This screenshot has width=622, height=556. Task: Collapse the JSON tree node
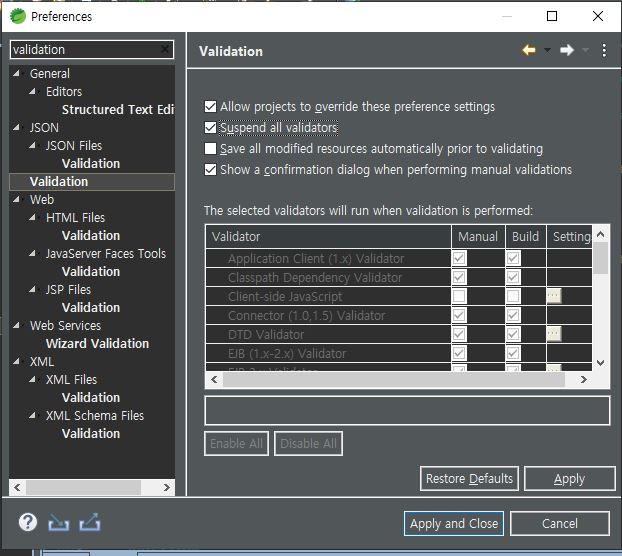tap(17, 128)
